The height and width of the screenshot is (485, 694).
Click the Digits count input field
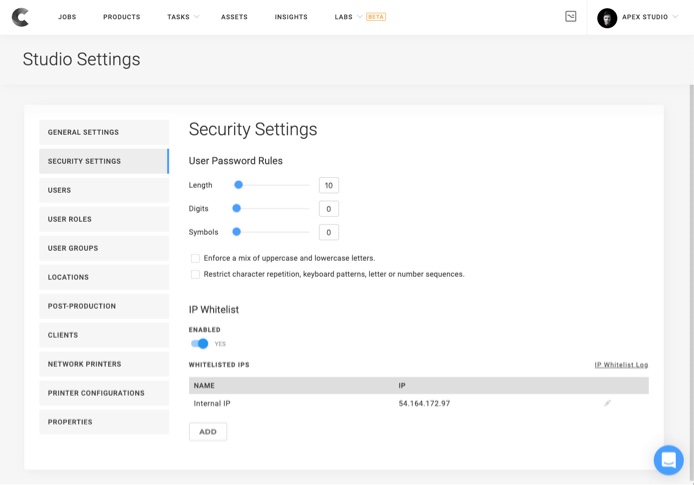(x=328, y=209)
